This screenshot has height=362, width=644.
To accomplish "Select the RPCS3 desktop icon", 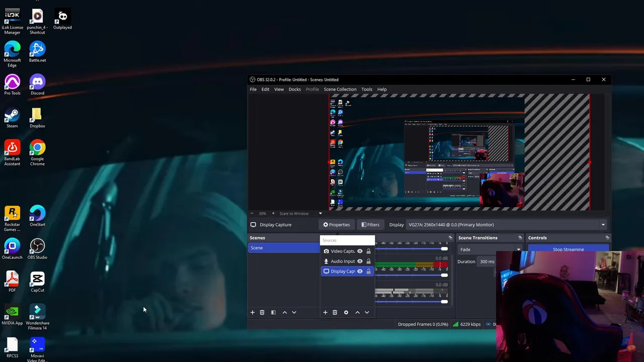I will pyautogui.click(x=12, y=347).
